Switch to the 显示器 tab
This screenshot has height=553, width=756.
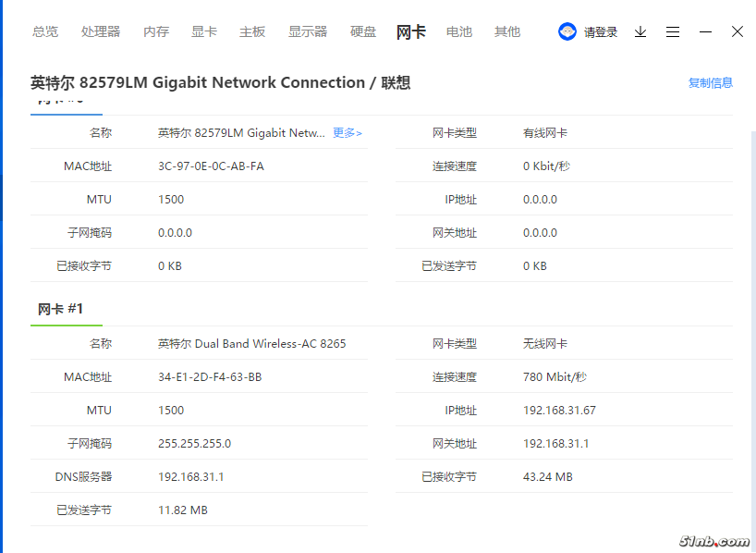click(x=308, y=31)
